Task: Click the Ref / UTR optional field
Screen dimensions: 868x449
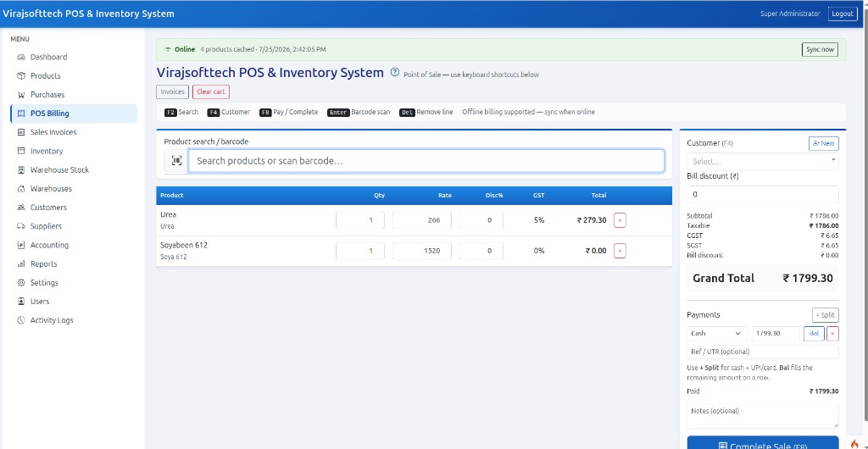Action: tap(762, 352)
